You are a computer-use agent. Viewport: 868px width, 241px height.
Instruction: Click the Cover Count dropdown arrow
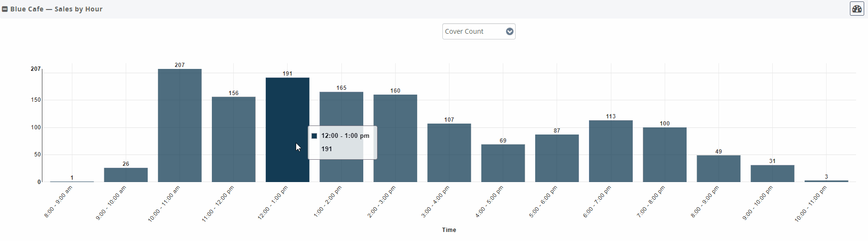509,31
